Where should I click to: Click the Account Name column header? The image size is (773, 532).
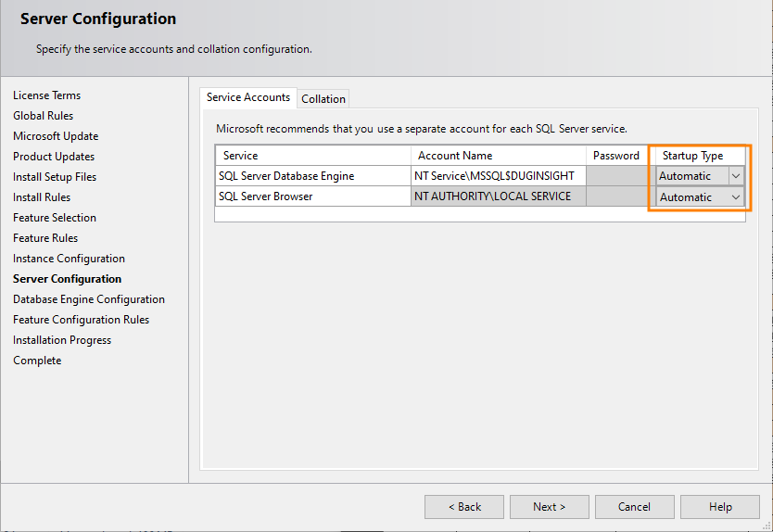coord(499,156)
